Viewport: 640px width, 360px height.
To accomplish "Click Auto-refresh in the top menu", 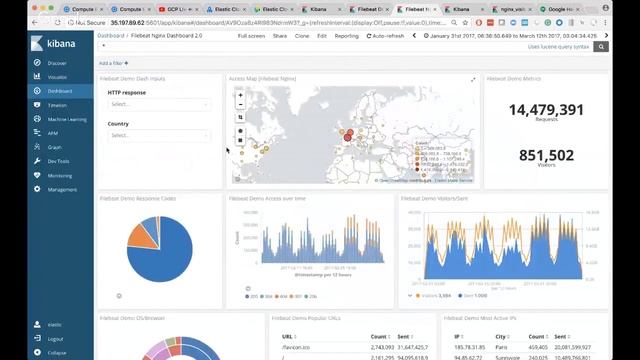I will [385, 36].
